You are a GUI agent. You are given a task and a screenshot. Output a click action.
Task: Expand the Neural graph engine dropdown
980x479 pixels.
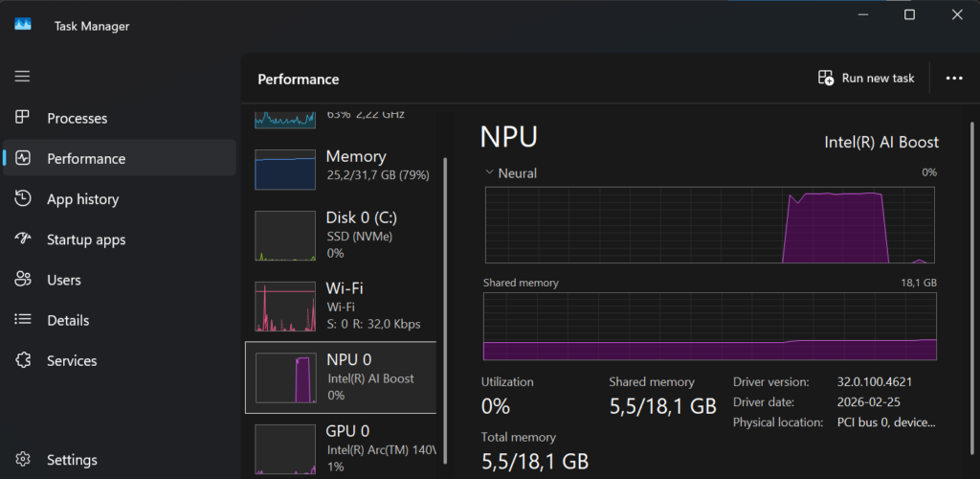[490, 173]
